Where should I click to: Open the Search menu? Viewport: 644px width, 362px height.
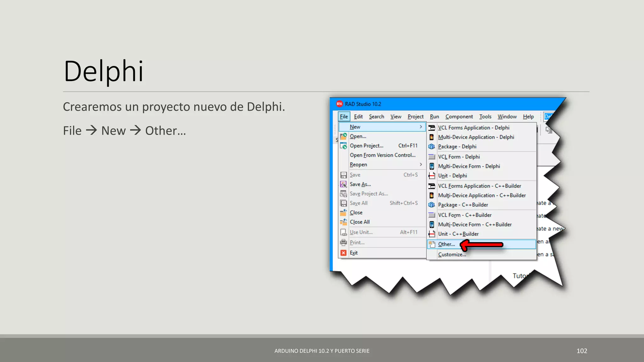pyautogui.click(x=376, y=117)
